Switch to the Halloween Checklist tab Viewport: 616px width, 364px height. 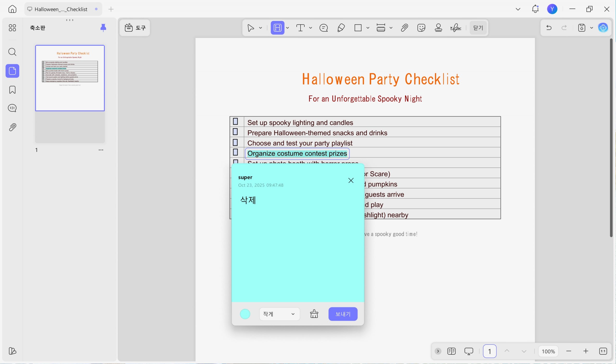click(x=61, y=9)
